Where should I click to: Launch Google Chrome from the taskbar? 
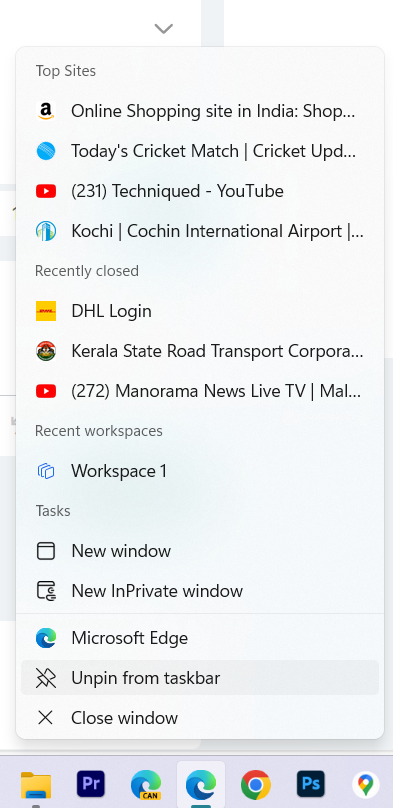click(x=256, y=784)
